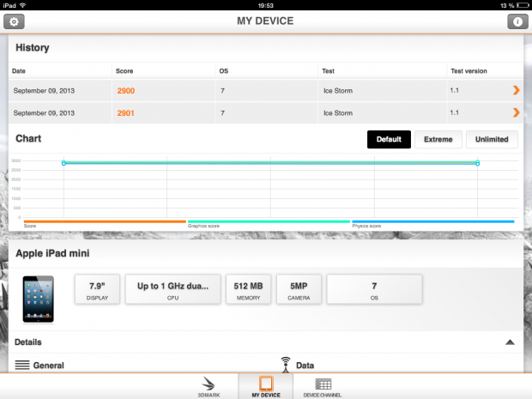
Task: Open details arrow for score 2900
Action: 516,90
